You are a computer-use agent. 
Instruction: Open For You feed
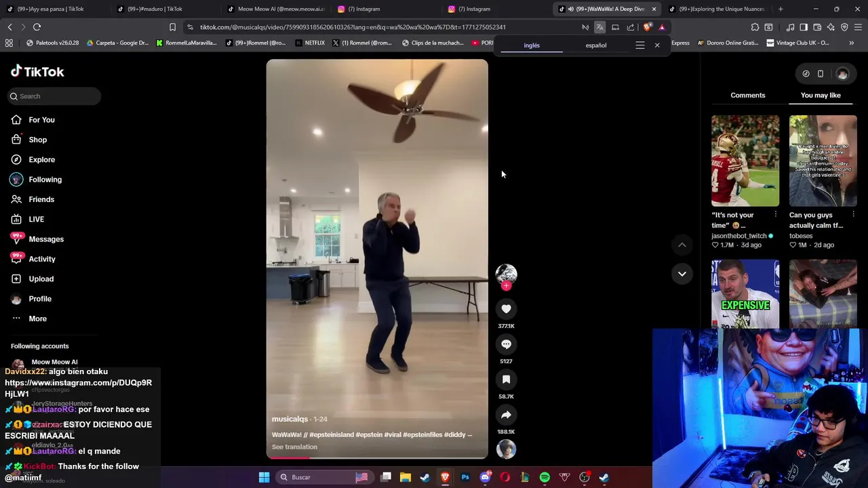41,120
